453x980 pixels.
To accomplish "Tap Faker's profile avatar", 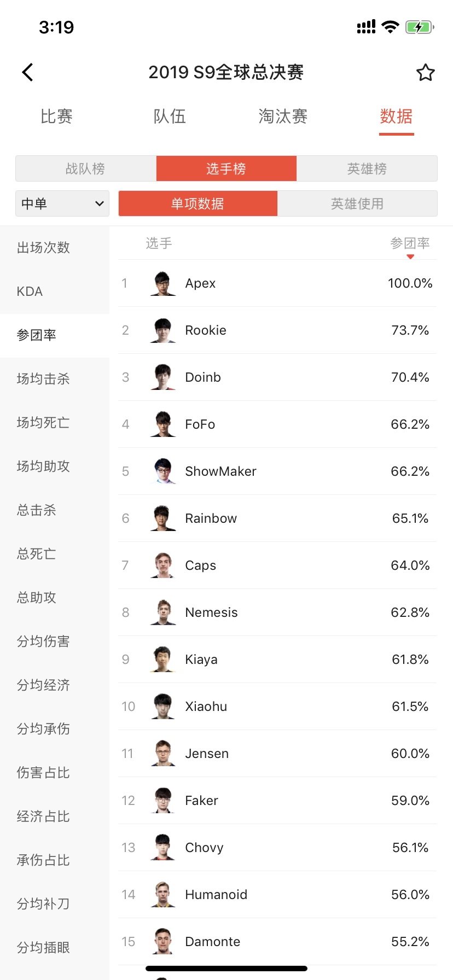I will [x=162, y=800].
